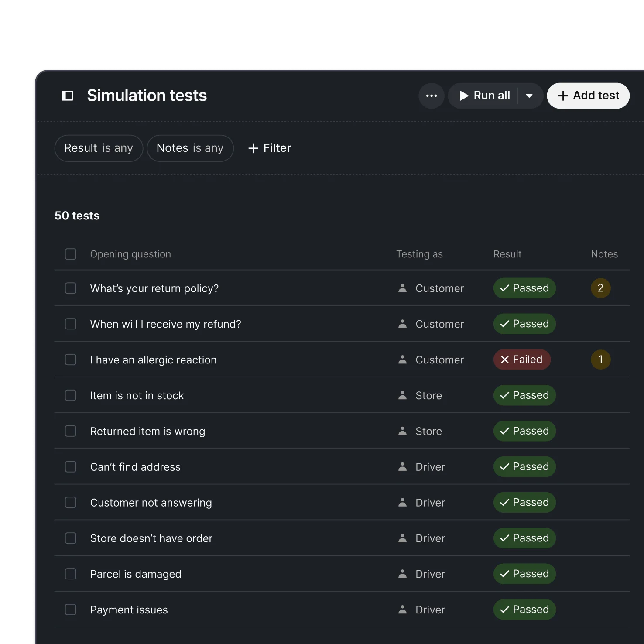Click the Opening question column header
The width and height of the screenshot is (644, 644).
[130, 254]
